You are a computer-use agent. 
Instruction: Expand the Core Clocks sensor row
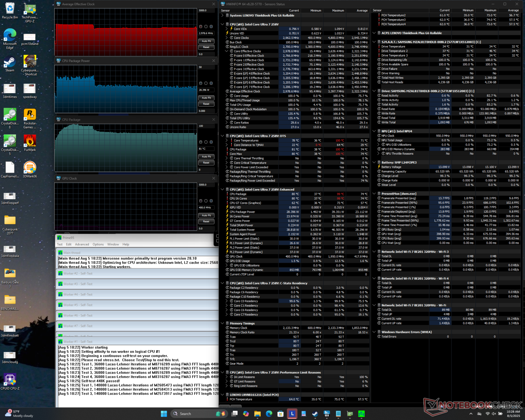(x=227, y=38)
